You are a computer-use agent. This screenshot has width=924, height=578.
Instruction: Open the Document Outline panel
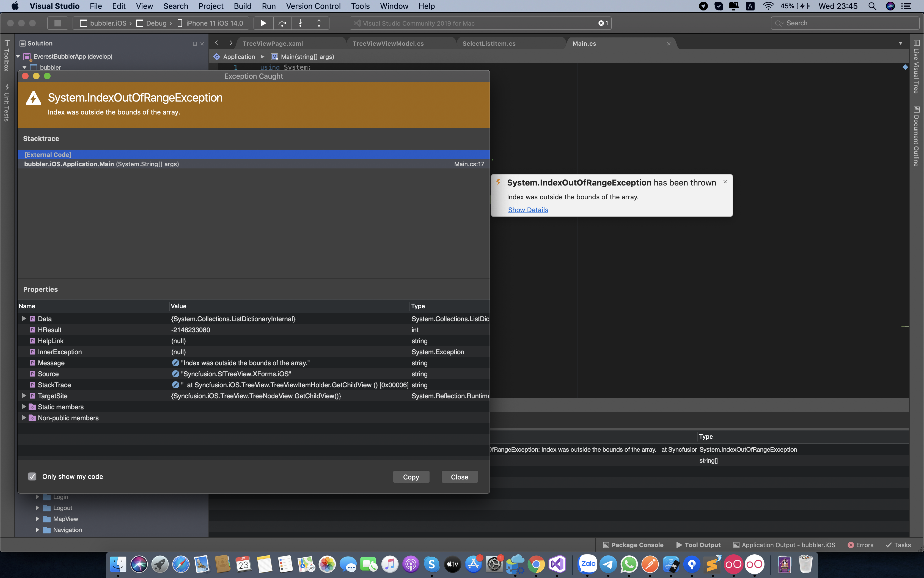coord(916,136)
